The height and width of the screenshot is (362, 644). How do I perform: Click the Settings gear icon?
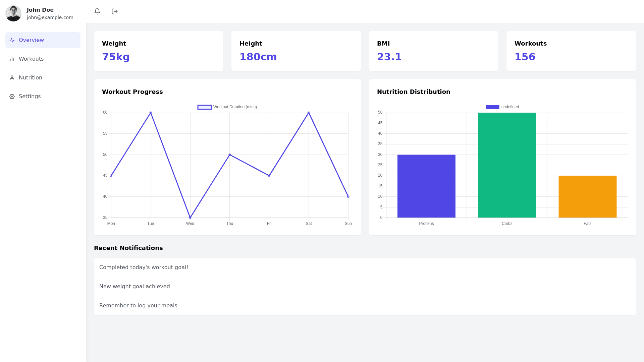[12, 97]
